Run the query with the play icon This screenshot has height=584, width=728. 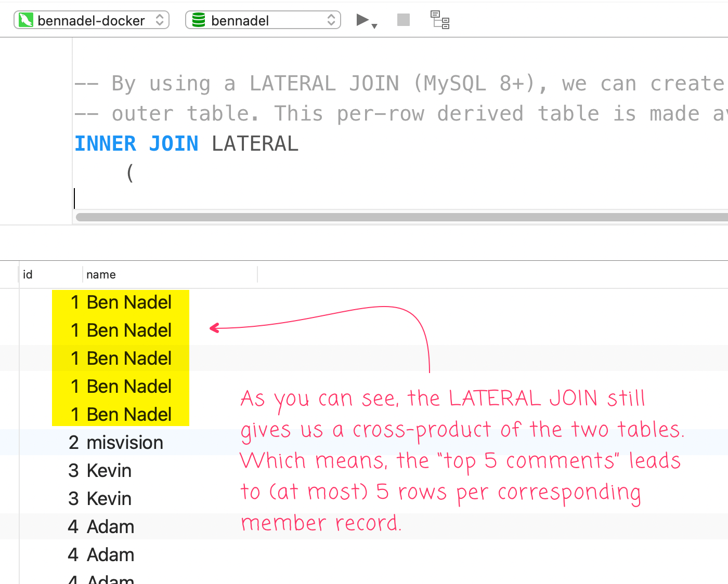tap(361, 19)
